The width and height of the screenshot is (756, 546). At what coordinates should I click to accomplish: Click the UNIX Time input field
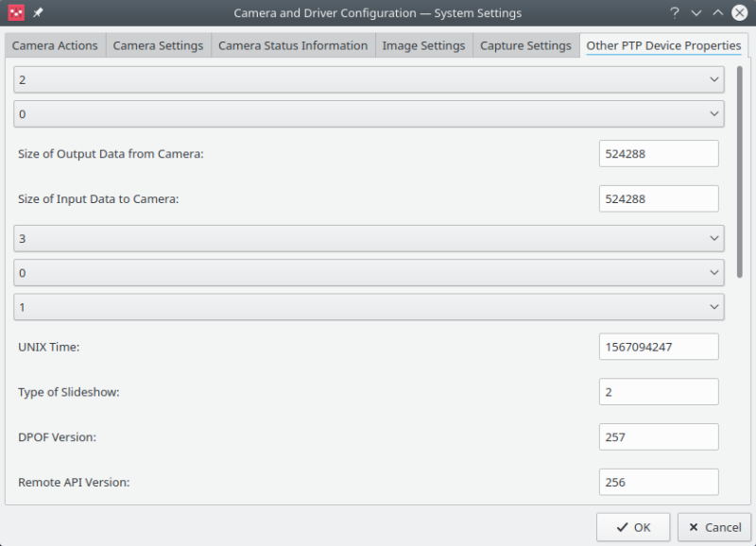[659, 347]
